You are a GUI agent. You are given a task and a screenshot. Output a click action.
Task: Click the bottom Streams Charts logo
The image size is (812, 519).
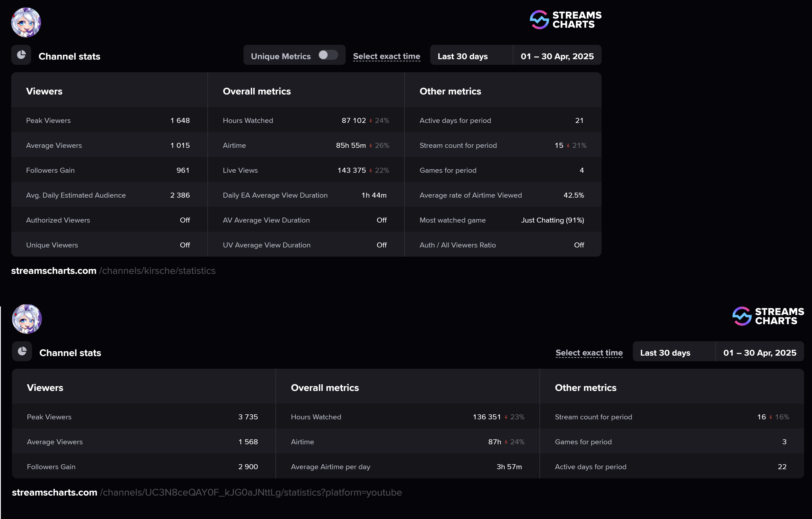coord(768,316)
